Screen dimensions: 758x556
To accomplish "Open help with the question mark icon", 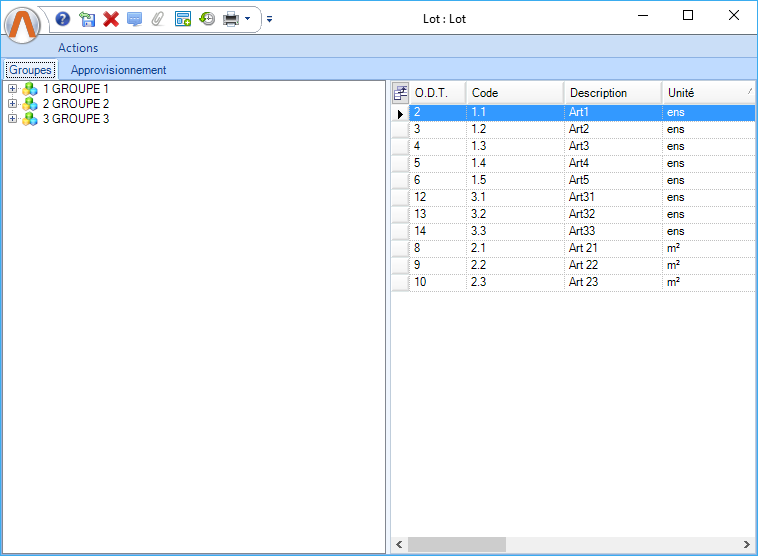I will tap(63, 19).
